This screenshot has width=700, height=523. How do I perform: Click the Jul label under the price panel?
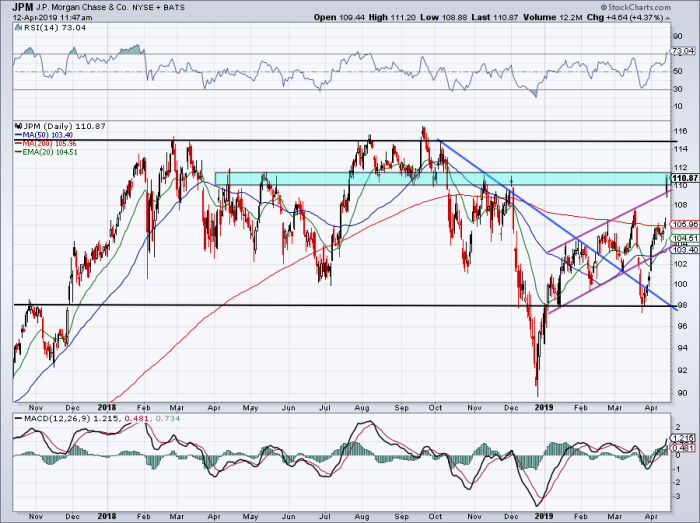click(x=325, y=408)
